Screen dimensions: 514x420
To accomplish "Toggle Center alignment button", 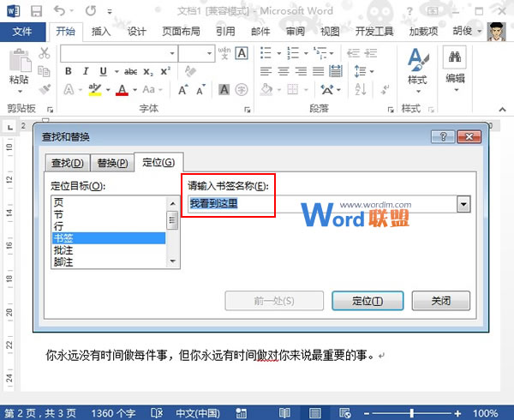I will coord(284,71).
